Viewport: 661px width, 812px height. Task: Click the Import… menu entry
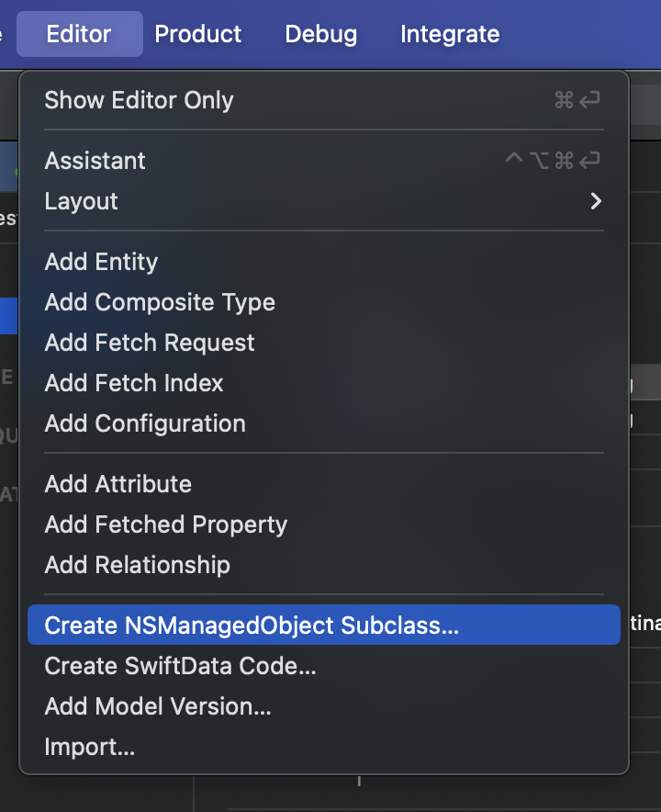(x=324, y=746)
